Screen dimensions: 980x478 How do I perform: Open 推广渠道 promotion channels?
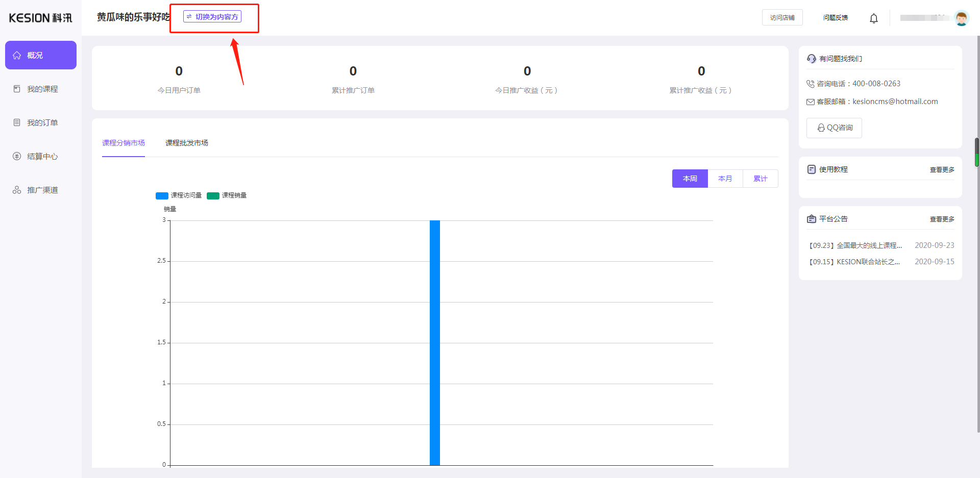[x=42, y=190]
